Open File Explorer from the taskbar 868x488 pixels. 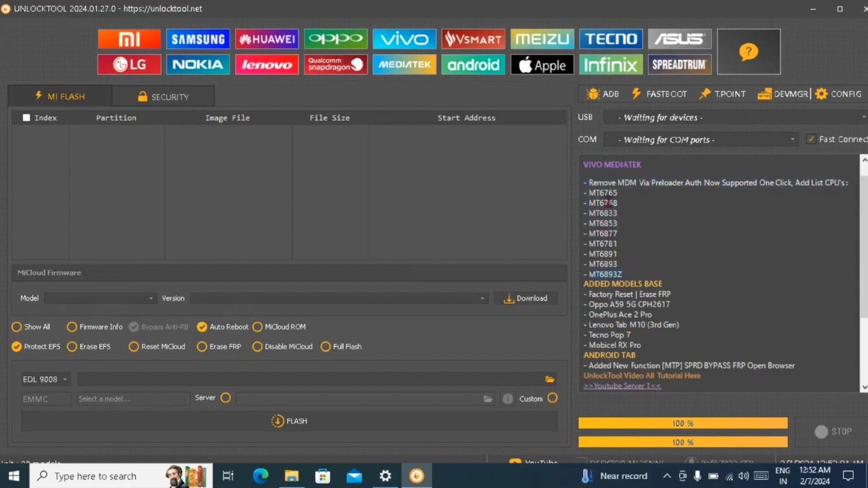[x=291, y=476]
